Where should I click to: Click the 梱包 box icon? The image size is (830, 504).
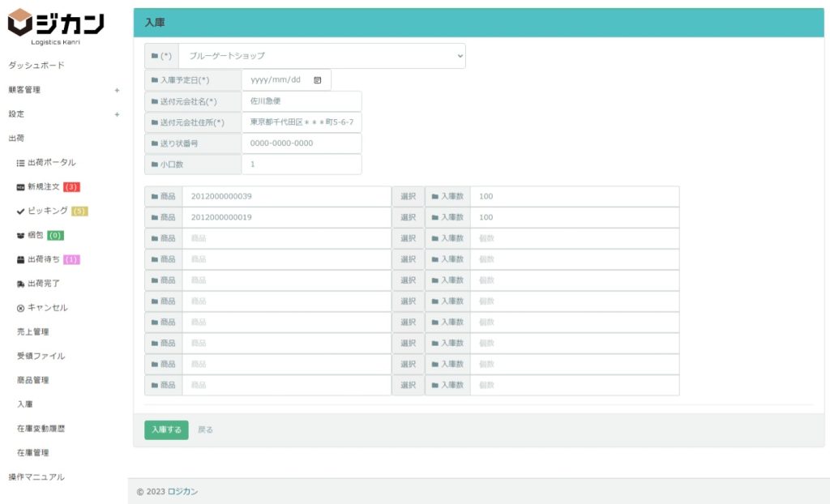(21, 236)
